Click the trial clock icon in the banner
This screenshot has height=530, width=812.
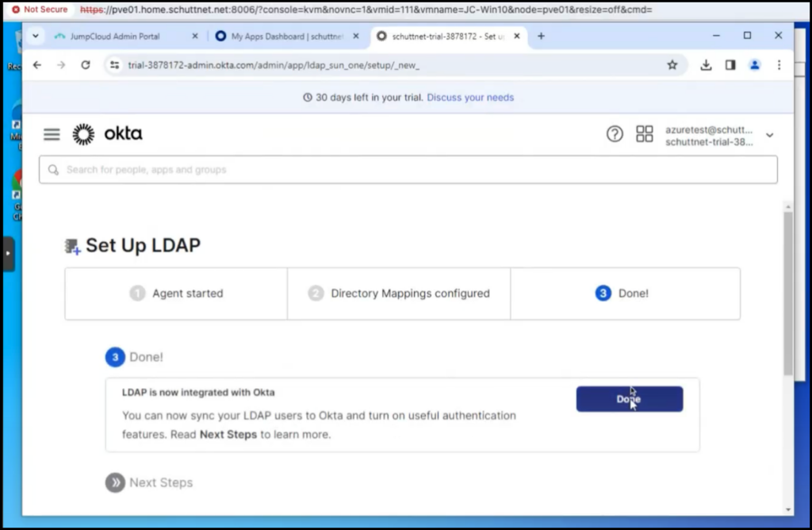(308, 98)
